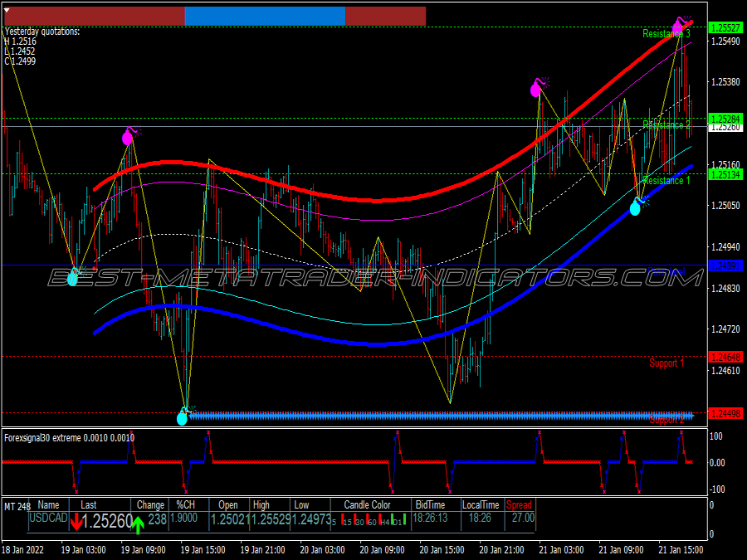The height and width of the screenshot is (560, 747).
Task: Click the Forexsignal30 extreme indicator label
Action: tap(69, 437)
